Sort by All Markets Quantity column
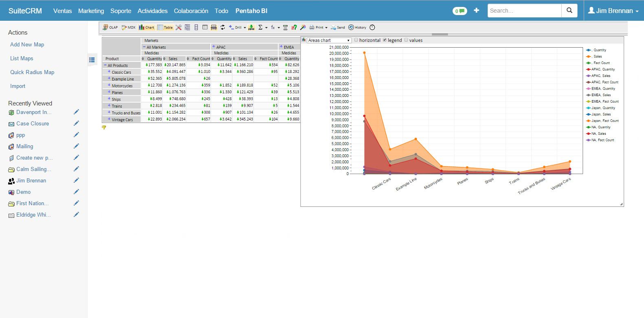This screenshot has height=318, width=644. [143, 59]
